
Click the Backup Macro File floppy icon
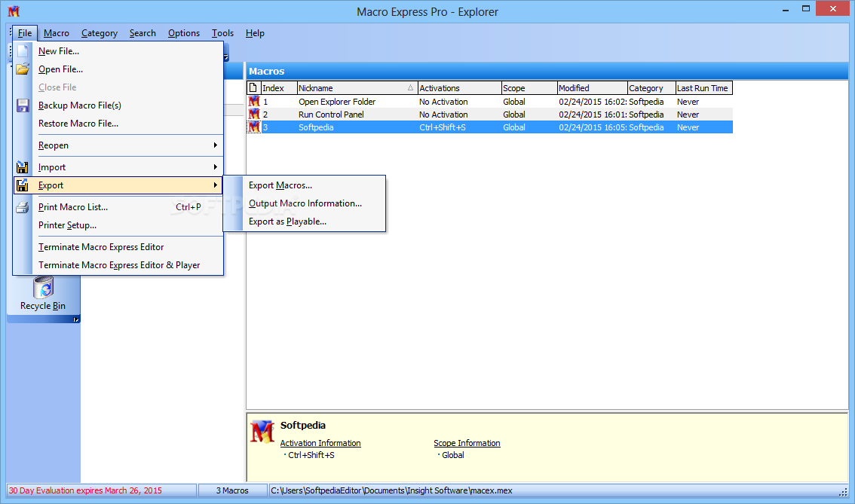pos(23,105)
